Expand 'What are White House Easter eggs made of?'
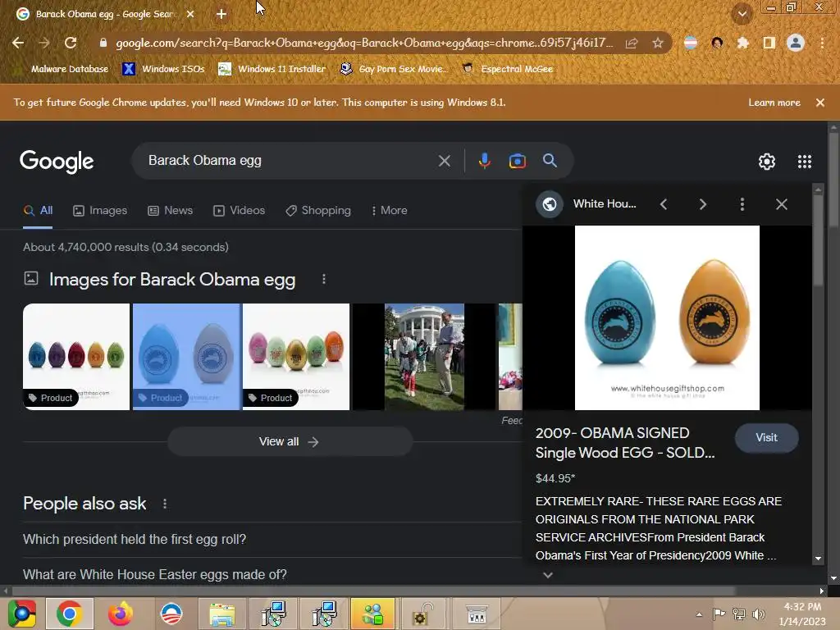Screen dimensions: 840x630 271,573
